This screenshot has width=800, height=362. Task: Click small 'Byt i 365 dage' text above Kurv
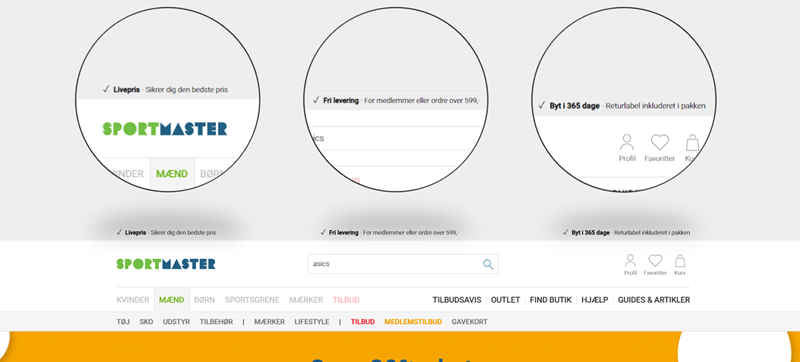coord(590,232)
